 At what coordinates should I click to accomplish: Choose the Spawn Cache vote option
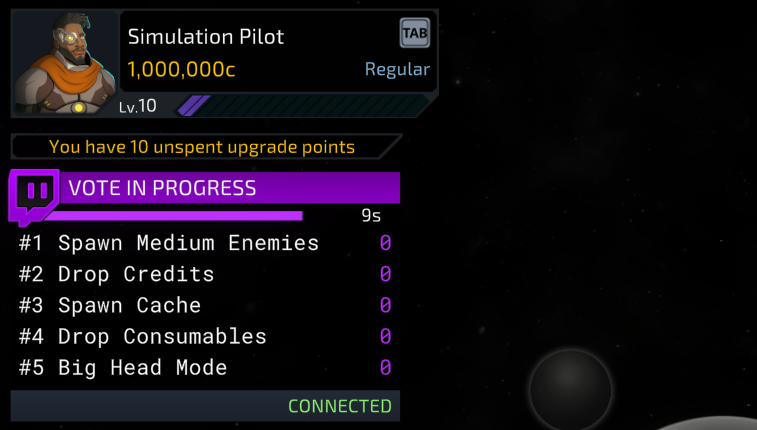(129, 305)
